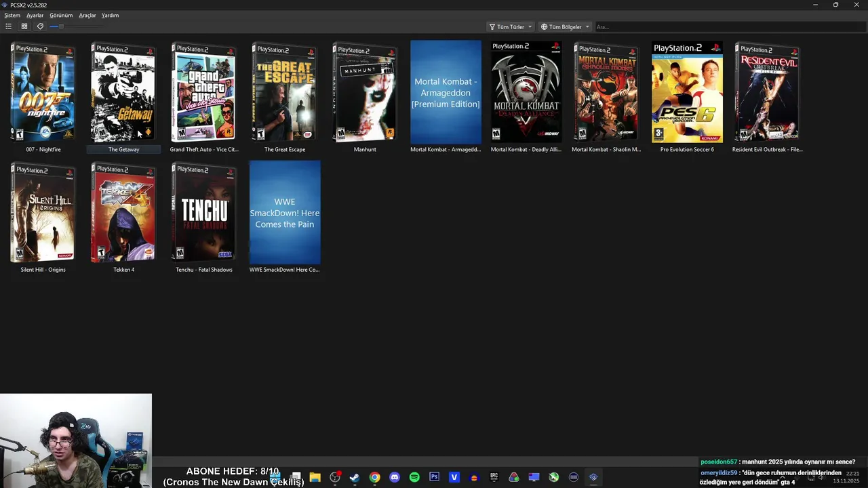Focus the Ara search field
This screenshot has width=868, height=488.
point(730,27)
